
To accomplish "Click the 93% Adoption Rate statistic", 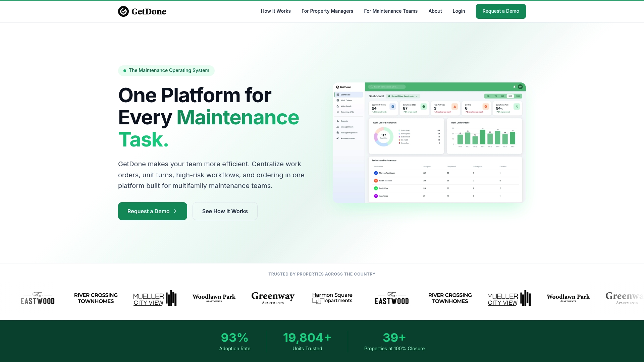I will click(x=235, y=342).
